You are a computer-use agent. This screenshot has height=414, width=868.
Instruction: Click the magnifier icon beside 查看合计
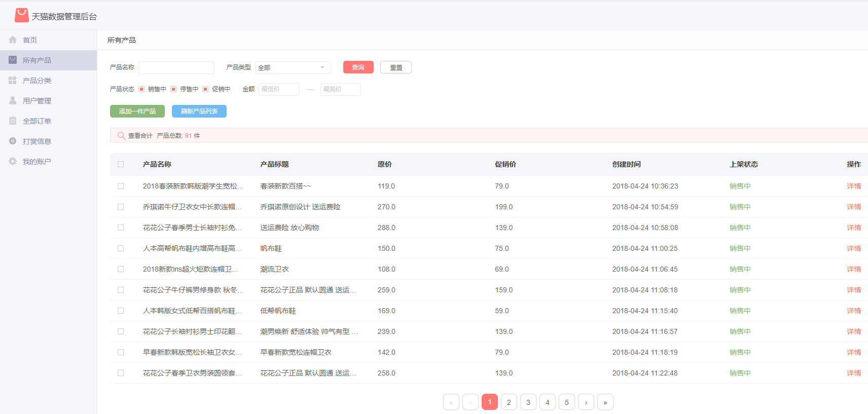[121, 135]
